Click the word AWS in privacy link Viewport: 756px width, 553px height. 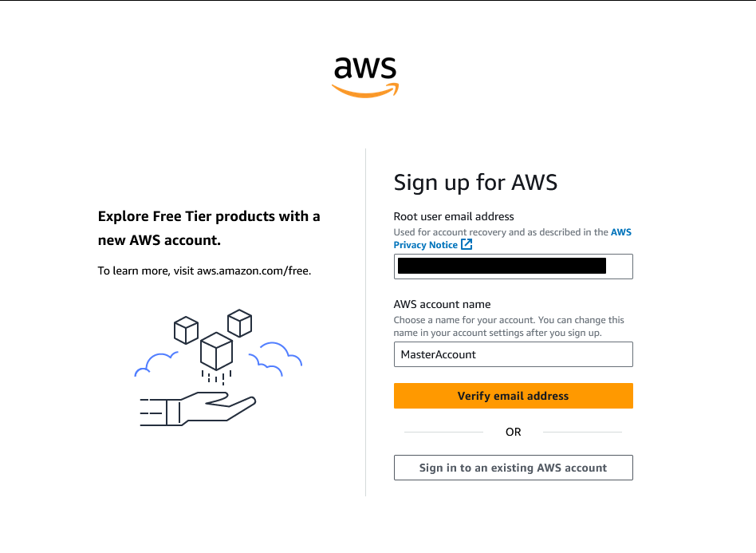tap(621, 232)
